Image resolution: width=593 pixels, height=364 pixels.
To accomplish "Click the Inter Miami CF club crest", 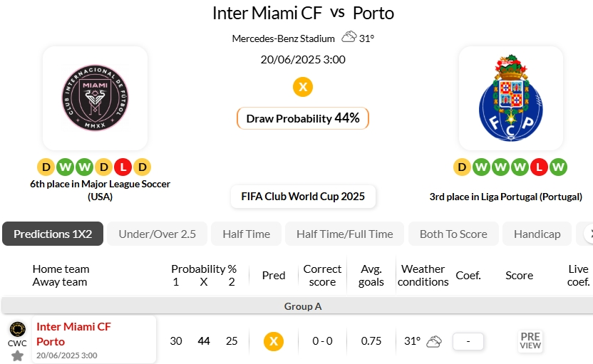I will pos(95,98).
